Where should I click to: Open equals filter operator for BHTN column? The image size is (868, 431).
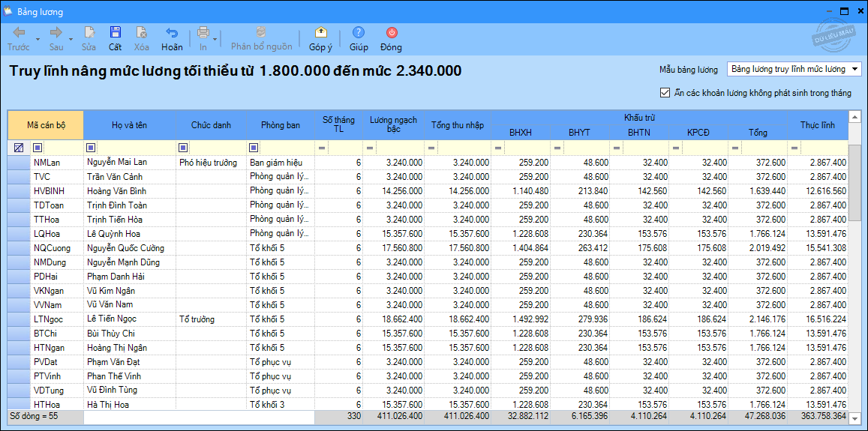coord(616,148)
